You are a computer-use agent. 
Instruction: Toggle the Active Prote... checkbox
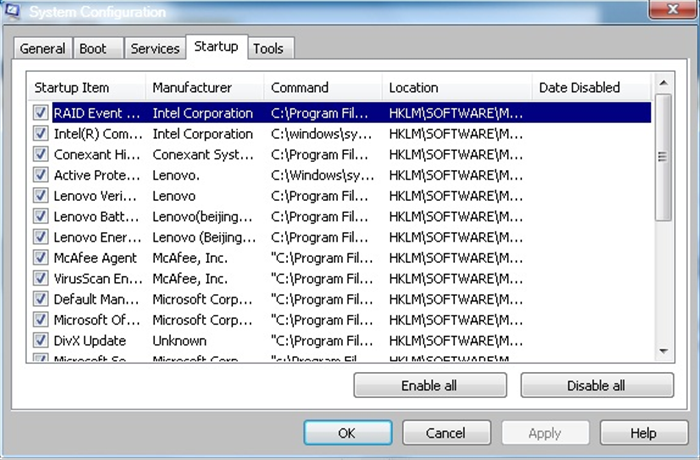click(x=41, y=175)
